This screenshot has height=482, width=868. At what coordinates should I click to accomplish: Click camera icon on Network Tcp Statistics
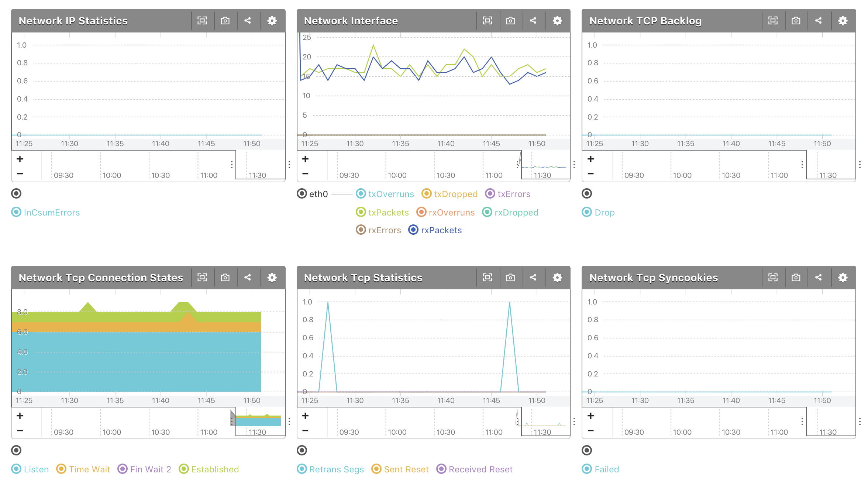tap(510, 278)
